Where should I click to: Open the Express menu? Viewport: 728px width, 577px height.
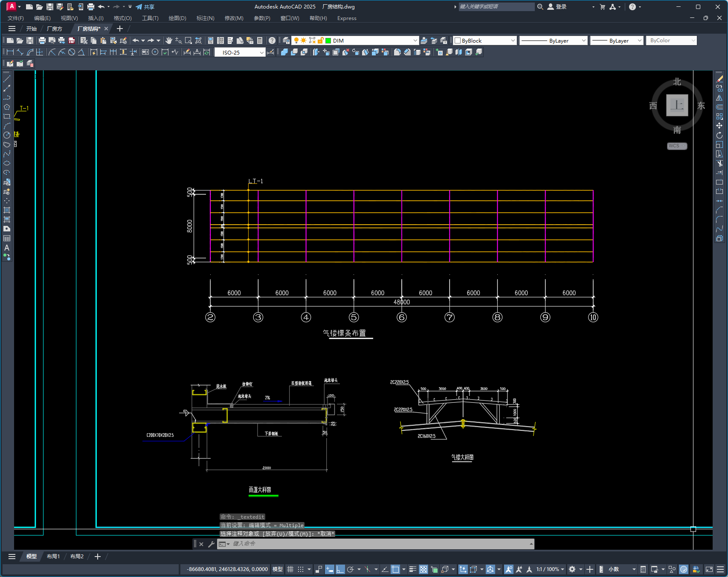347,18
